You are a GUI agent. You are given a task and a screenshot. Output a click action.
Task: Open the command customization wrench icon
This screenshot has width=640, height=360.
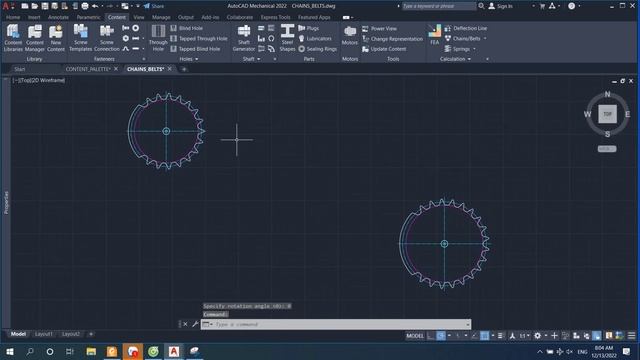[195, 324]
